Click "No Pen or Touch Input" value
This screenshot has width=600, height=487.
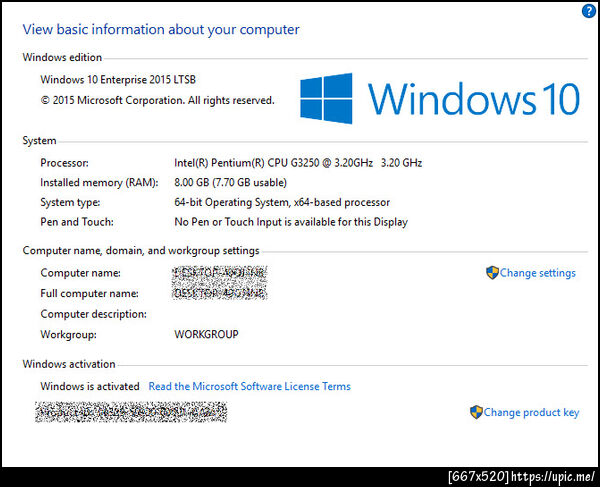pyautogui.click(x=291, y=222)
